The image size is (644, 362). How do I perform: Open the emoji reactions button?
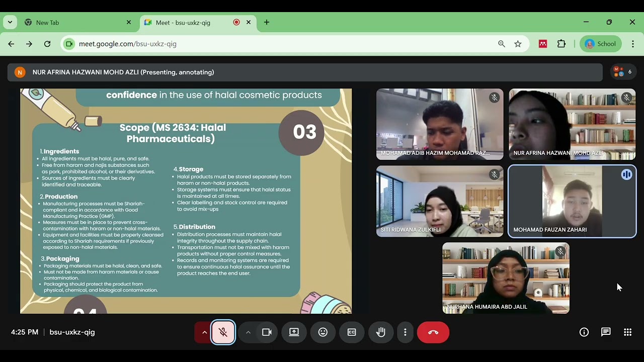(x=323, y=332)
